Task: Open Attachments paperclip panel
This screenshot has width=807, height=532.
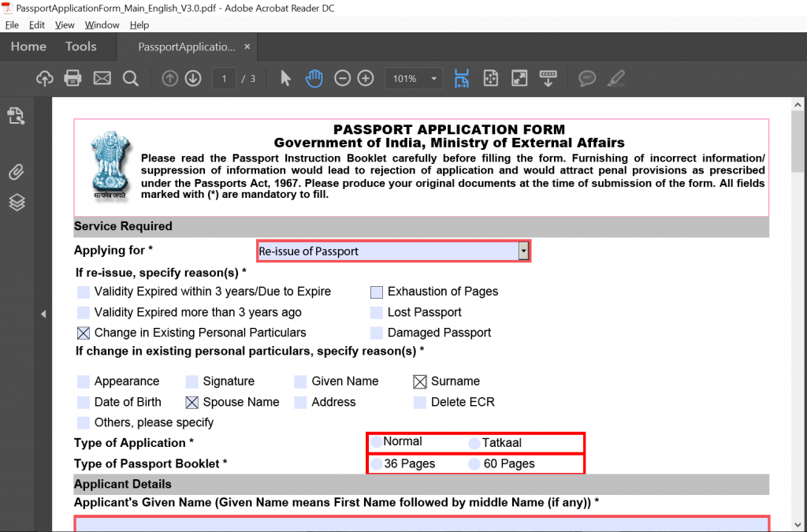Action: point(17,171)
